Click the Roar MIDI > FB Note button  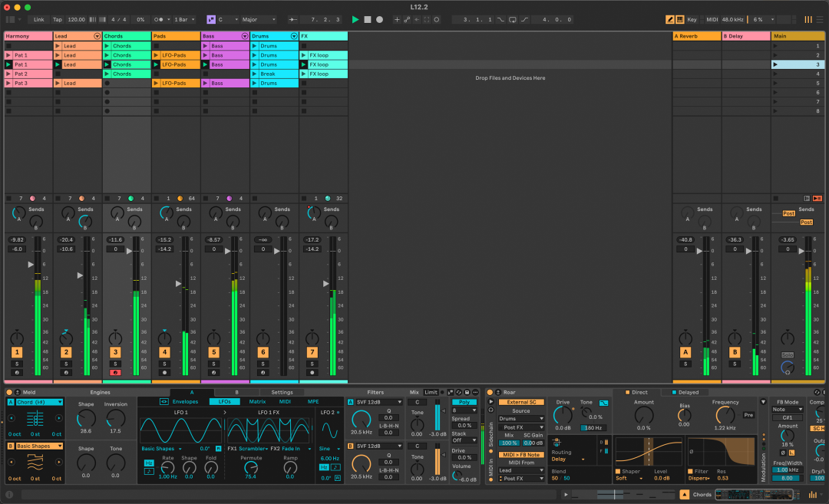(520, 455)
